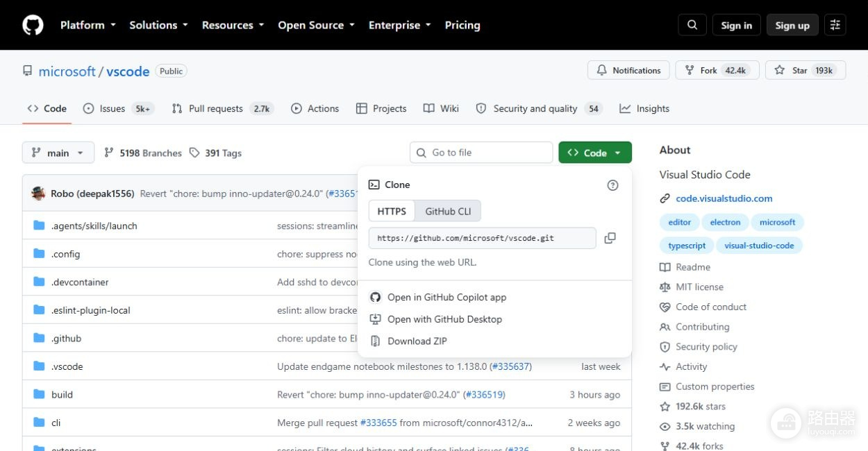Click the star icon in Star button

pyautogui.click(x=780, y=70)
